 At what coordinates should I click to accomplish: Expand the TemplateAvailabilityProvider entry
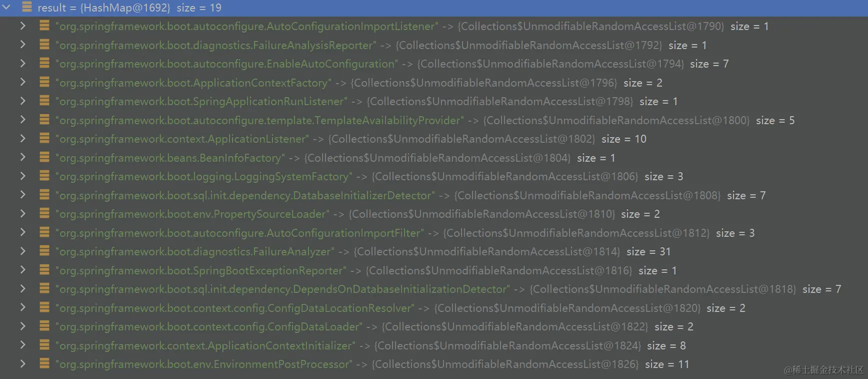[22, 120]
